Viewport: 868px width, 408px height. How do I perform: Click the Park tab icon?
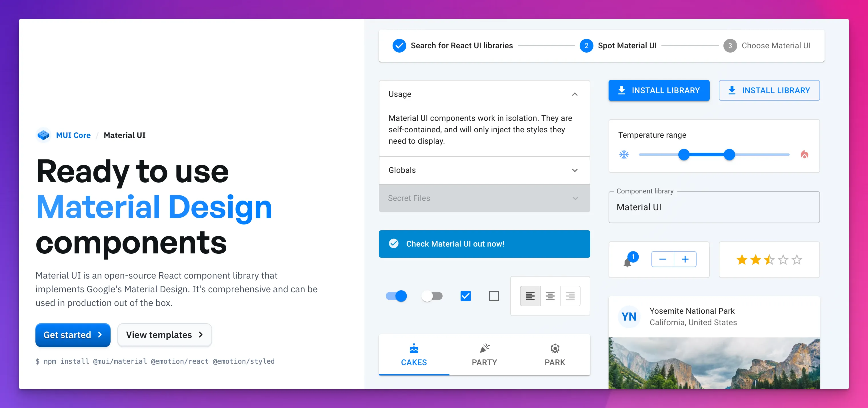555,348
